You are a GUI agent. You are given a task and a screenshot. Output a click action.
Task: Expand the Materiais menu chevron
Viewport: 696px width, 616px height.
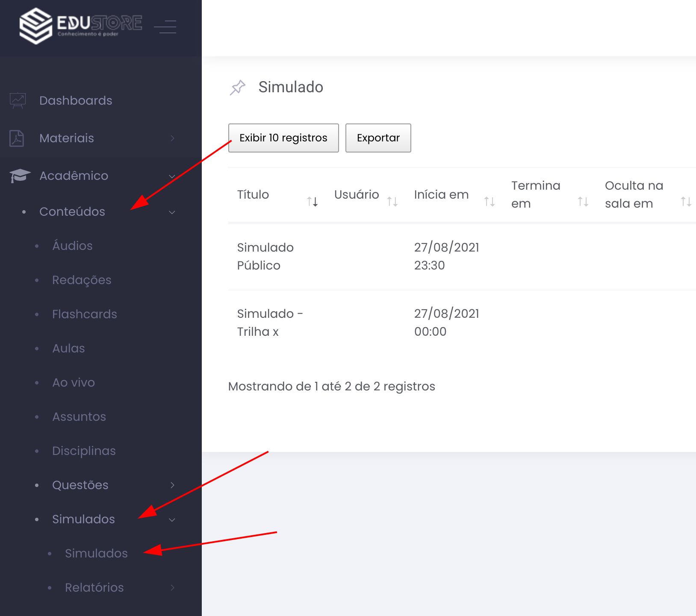[x=172, y=138]
